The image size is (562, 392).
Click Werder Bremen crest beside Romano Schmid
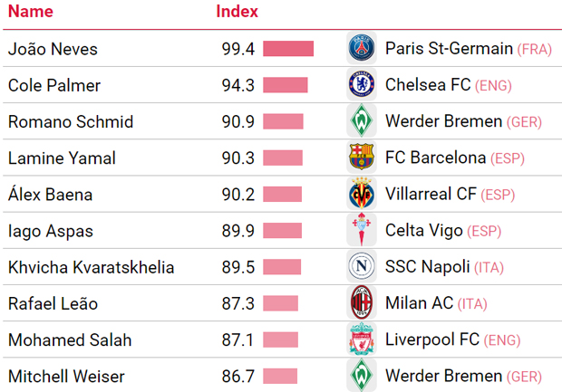(x=362, y=121)
